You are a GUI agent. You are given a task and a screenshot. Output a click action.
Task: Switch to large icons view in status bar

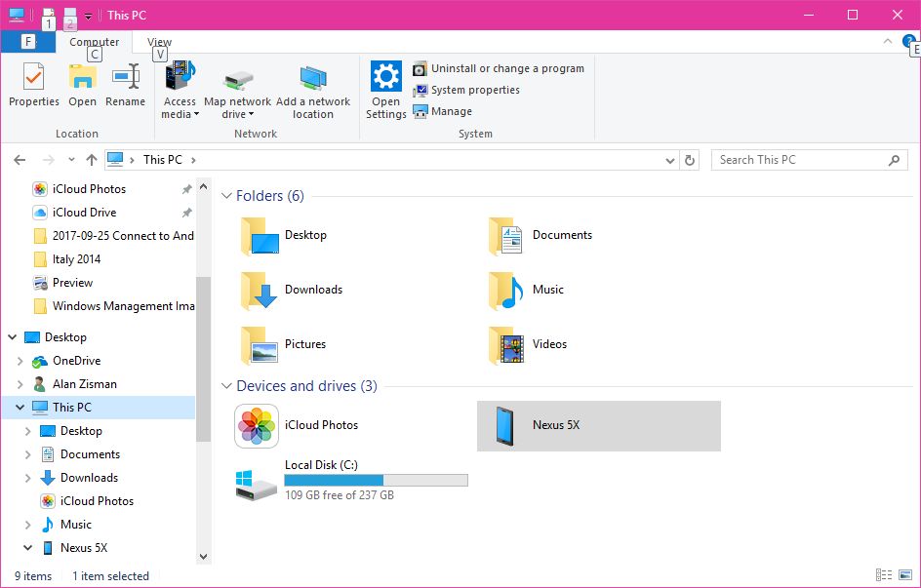[x=905, y=576]
